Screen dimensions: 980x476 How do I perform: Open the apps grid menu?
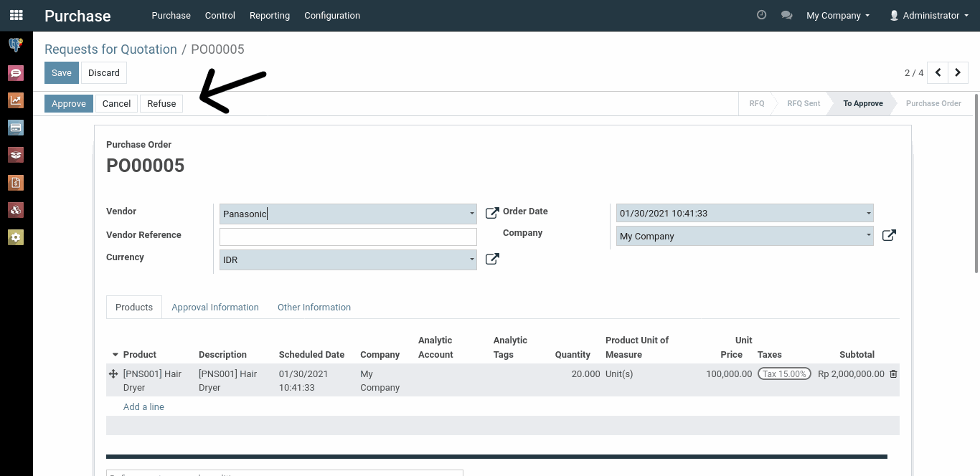pyautogui.click(x=16, y=15)
